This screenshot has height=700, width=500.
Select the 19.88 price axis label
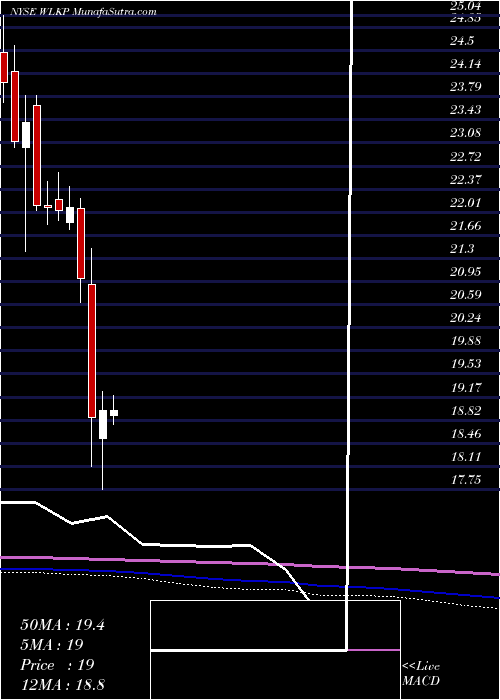click(466, 341)
